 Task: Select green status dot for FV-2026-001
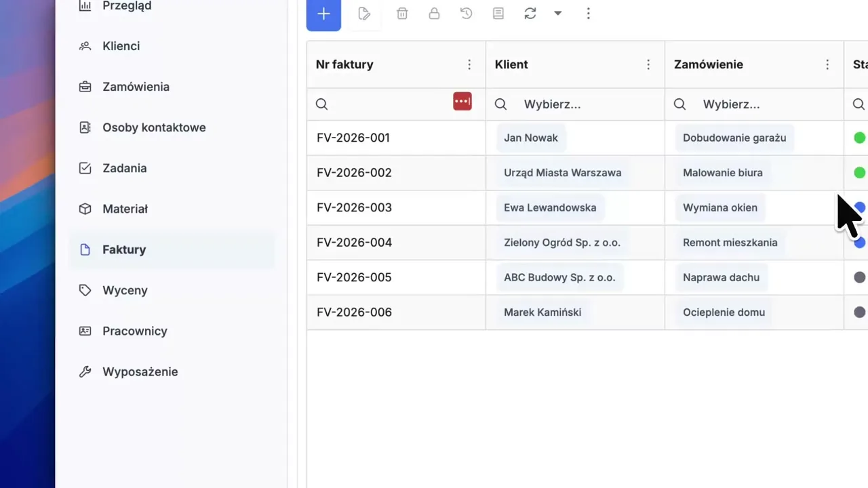(x=859, y=138)
